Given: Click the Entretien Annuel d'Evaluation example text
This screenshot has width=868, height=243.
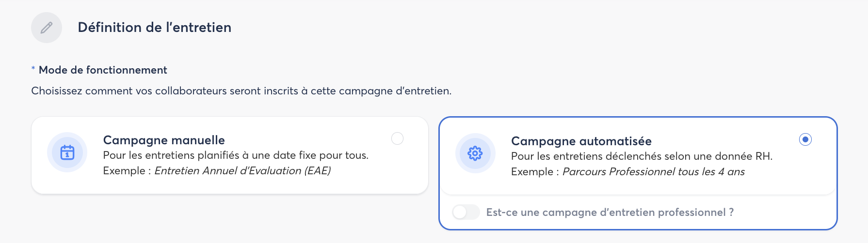Looking at the screenshot, I should tap(242, 170).
